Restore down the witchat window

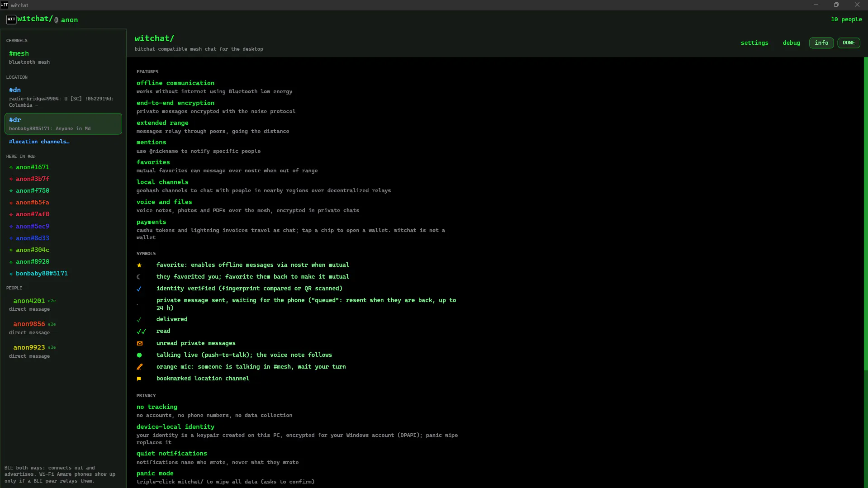point(836,5)
